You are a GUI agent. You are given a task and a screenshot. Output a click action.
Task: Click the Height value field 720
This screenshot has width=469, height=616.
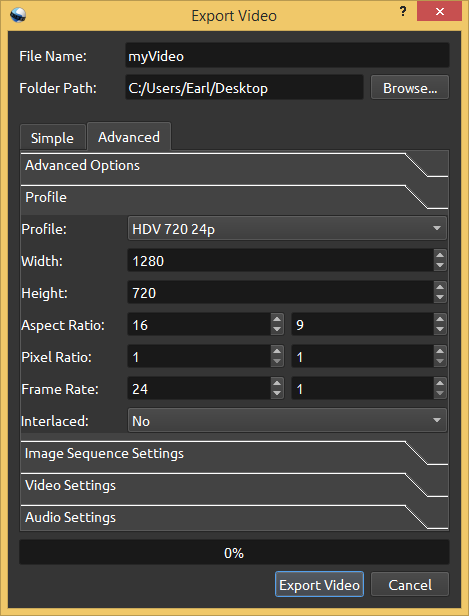pos(280,293)
